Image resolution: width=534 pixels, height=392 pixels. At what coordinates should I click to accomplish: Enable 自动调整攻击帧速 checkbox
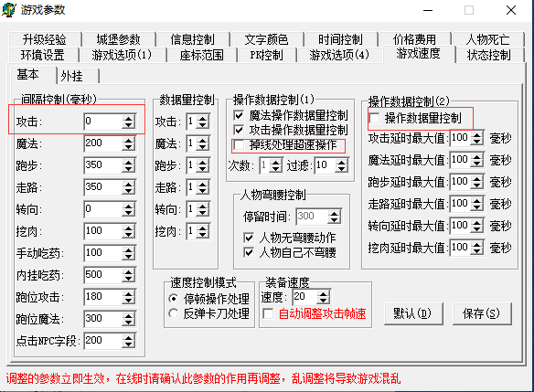268,313
